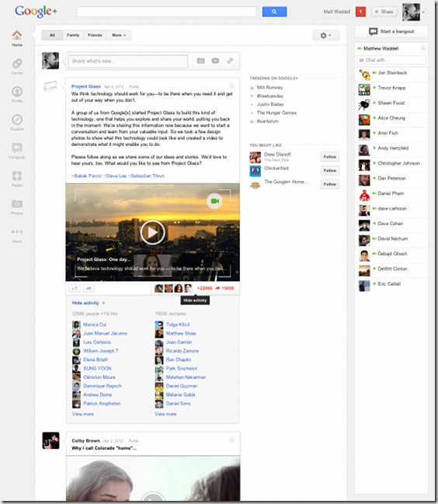The height and width of the screenshot is (504, 438).
Task: Select the Family stream tab
Action: [x=73, y=35]
